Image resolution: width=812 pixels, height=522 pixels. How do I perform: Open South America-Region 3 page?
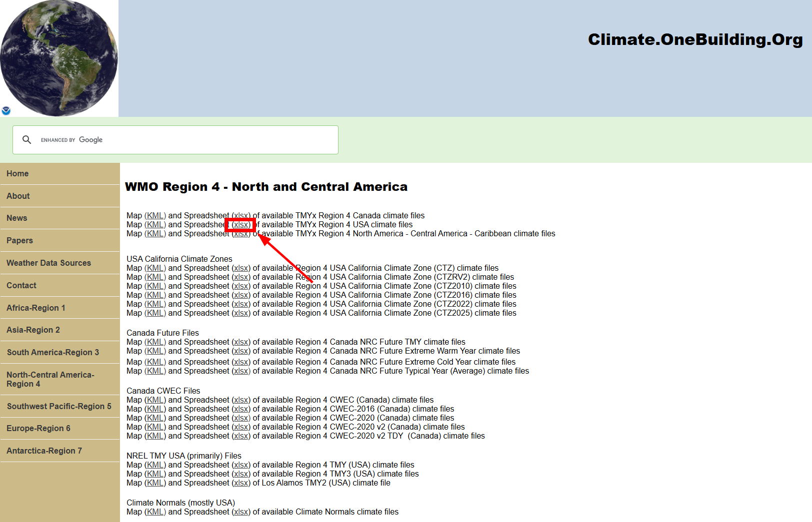click(52, 352)
